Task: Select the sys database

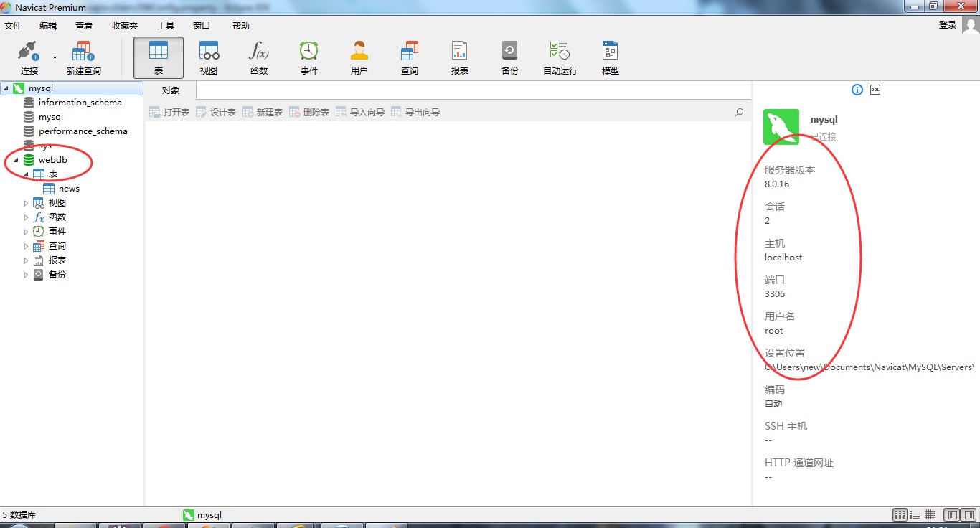Action: (44, 146)
